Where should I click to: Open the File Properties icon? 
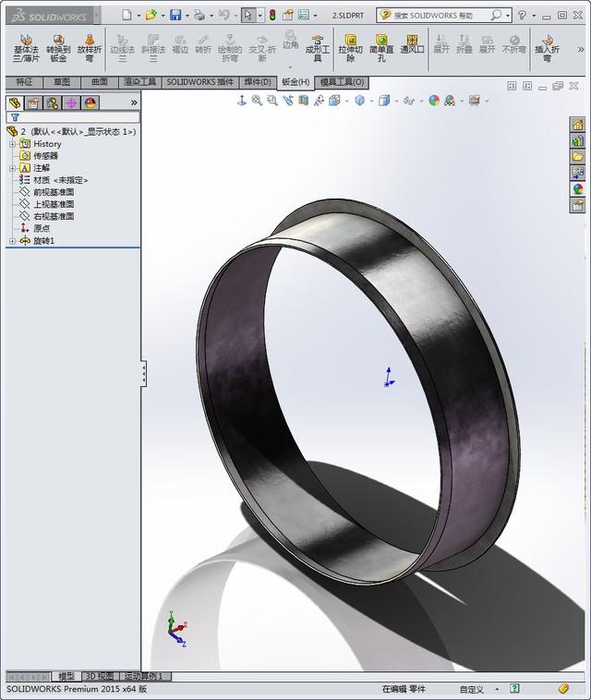[x=288, y=15]
